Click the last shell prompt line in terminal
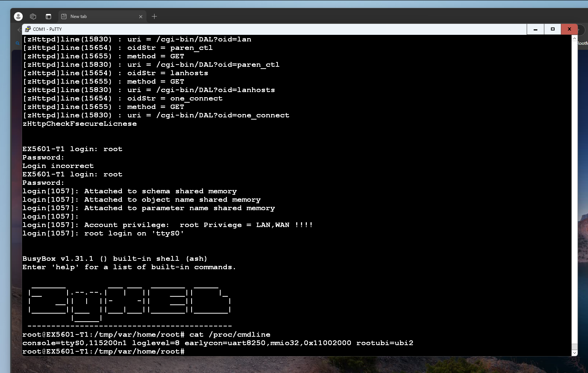Viewport: 588px width, 373px height. click(x=104, y=351)
